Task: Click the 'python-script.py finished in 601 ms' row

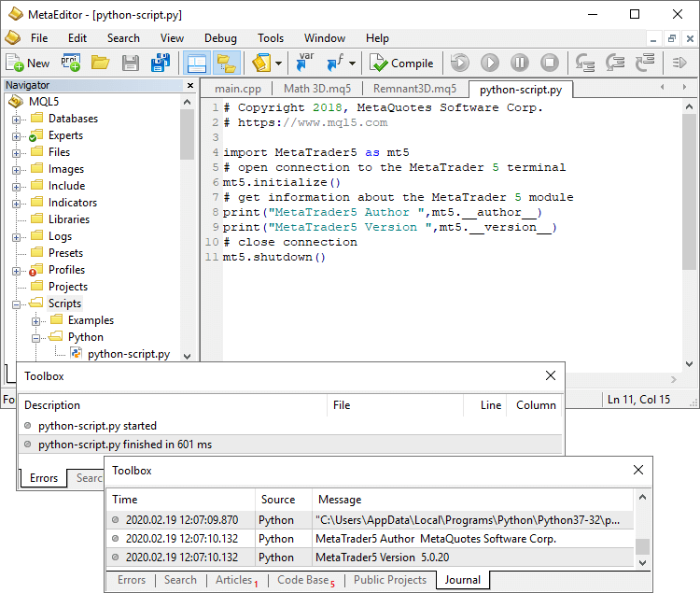Action: coord(290,445)
